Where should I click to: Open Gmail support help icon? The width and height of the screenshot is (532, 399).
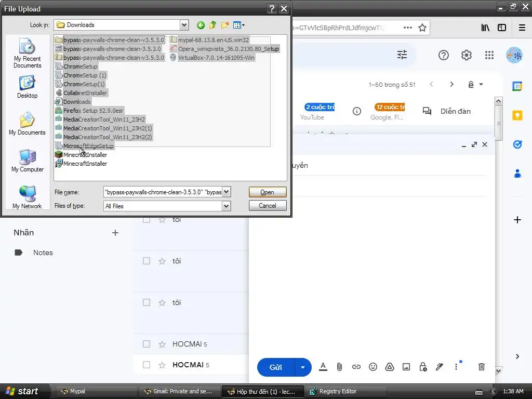pyautogui.click(x=444, y=55)
